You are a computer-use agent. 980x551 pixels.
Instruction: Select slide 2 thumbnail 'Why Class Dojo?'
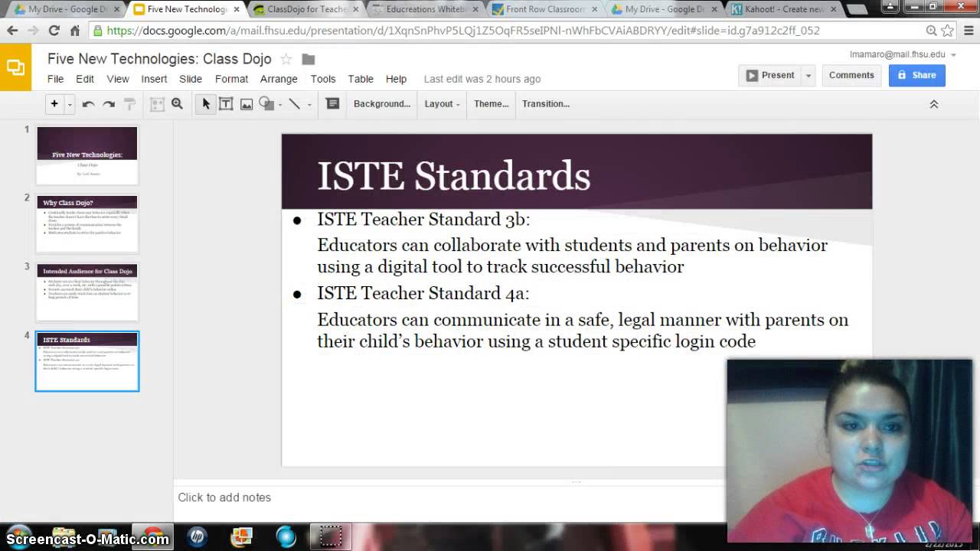pyautogui.click(x=87, y=223)
